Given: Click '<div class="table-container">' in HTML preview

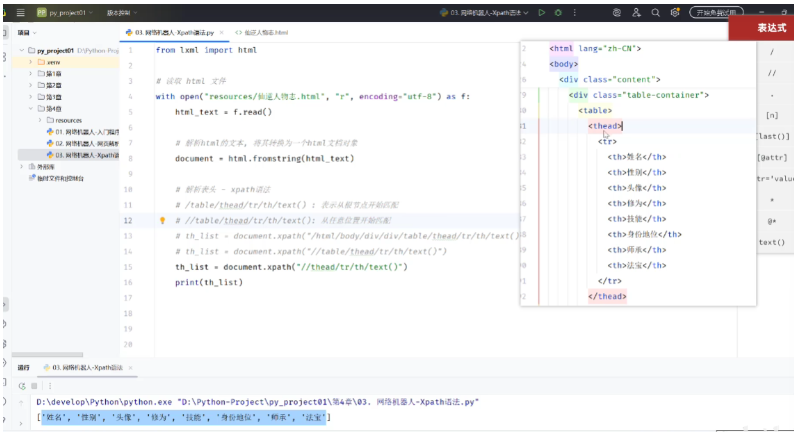Looking at the screenshot, I should pos(639,95).
